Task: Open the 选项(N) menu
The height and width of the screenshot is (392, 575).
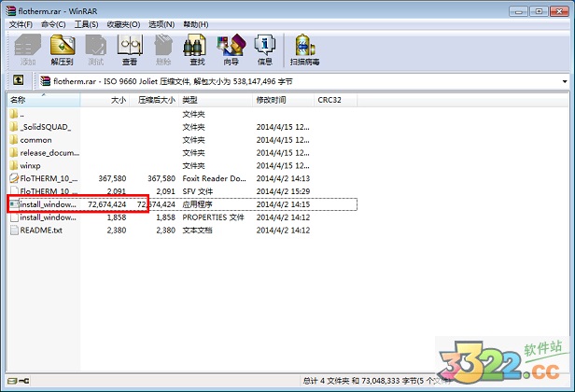Action: point(161,24)
